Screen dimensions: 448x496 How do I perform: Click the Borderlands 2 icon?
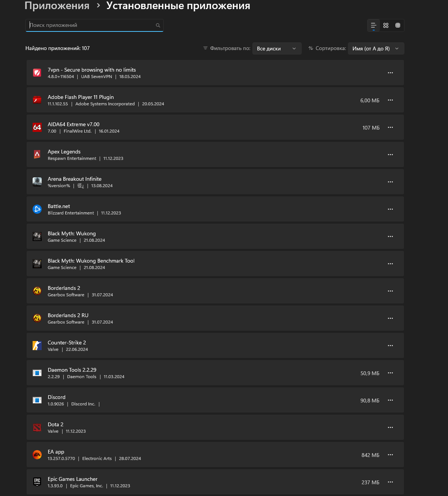[37, 291]
